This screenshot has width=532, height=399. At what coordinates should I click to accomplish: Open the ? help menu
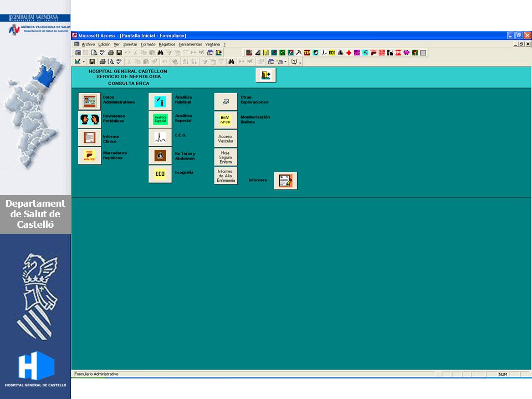tap(224, 44)
